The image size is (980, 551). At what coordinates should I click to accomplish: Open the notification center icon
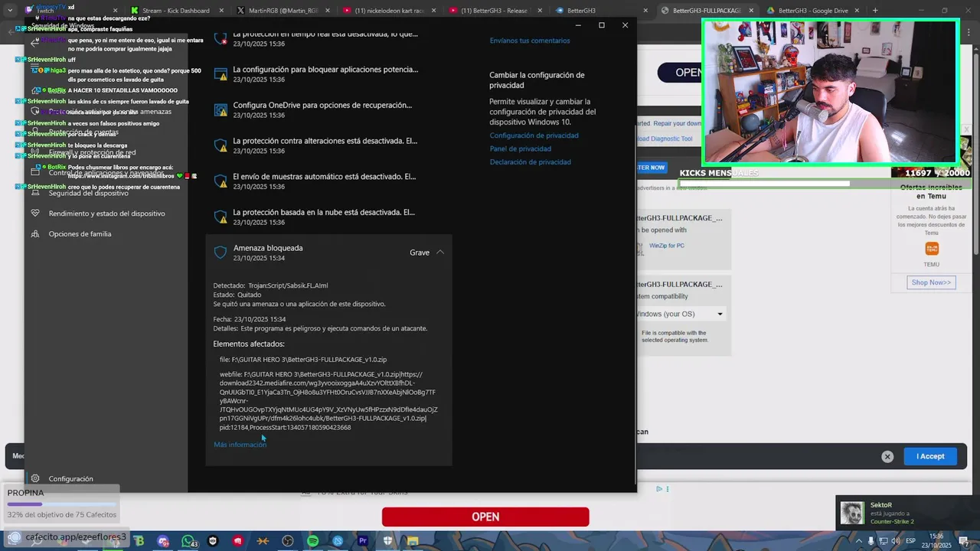pyautogui.click(x=964, y=541)
